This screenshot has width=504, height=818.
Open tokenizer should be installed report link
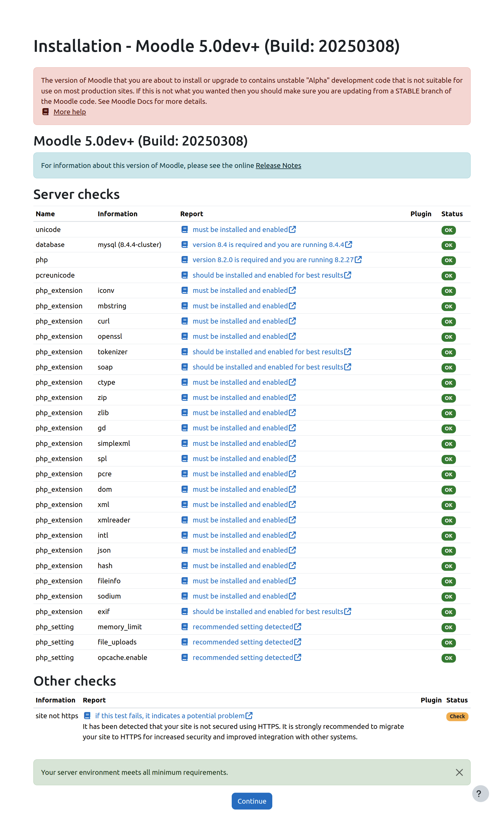(272, 352)
